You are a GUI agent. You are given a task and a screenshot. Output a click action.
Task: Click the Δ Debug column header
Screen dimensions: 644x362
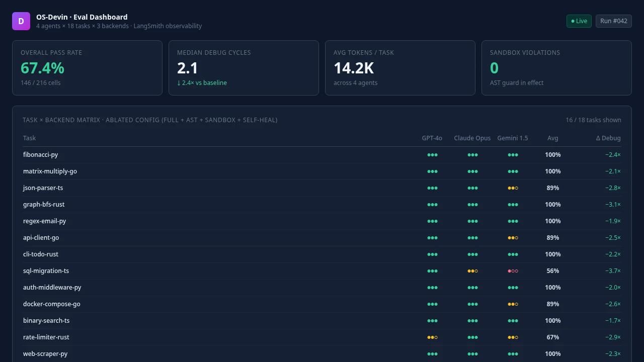[608, 138]
